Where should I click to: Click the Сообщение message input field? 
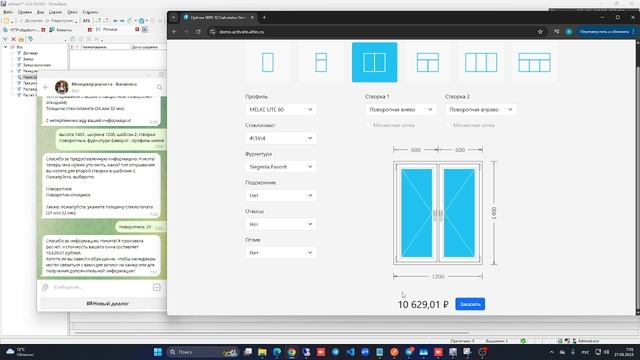[101, 287]
